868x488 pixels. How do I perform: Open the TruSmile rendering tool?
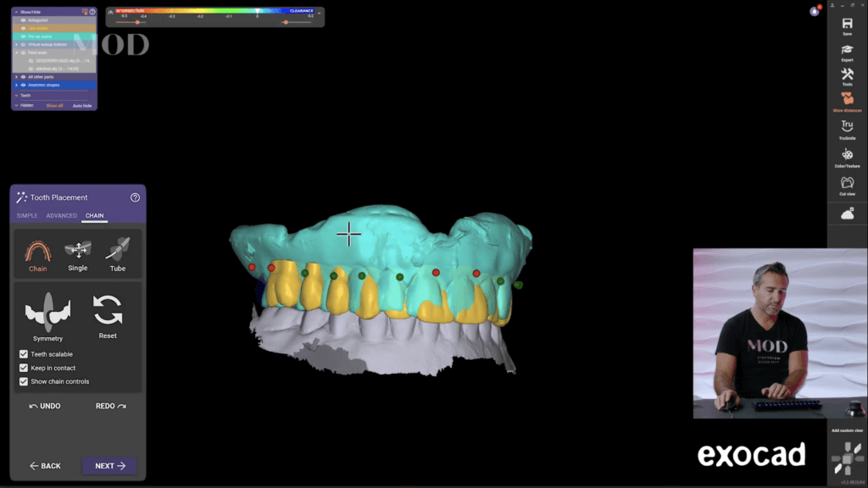[847, 127]
